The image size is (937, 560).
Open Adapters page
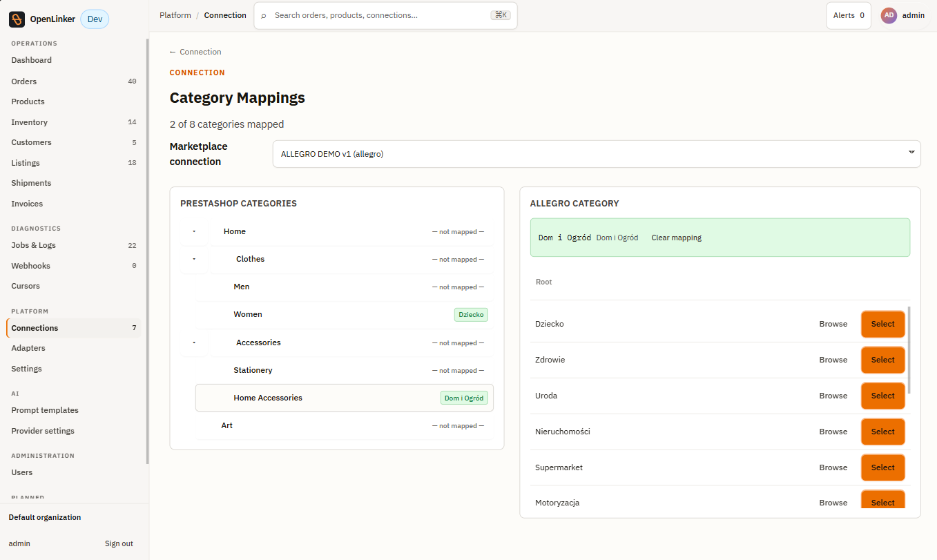click(x=74, y=348)
